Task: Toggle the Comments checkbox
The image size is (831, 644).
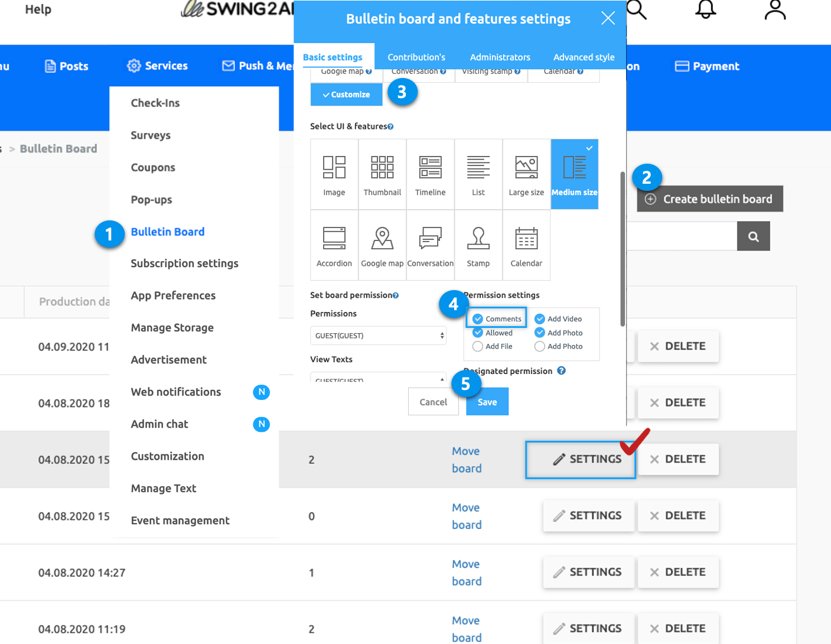Action: (478, 319)
